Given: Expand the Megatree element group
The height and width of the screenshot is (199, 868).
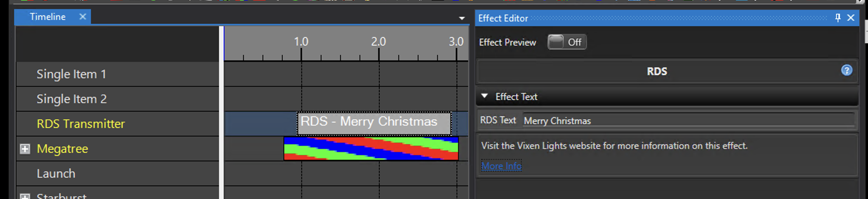Looking at the screenshot, I should click(x=25, y=149).
